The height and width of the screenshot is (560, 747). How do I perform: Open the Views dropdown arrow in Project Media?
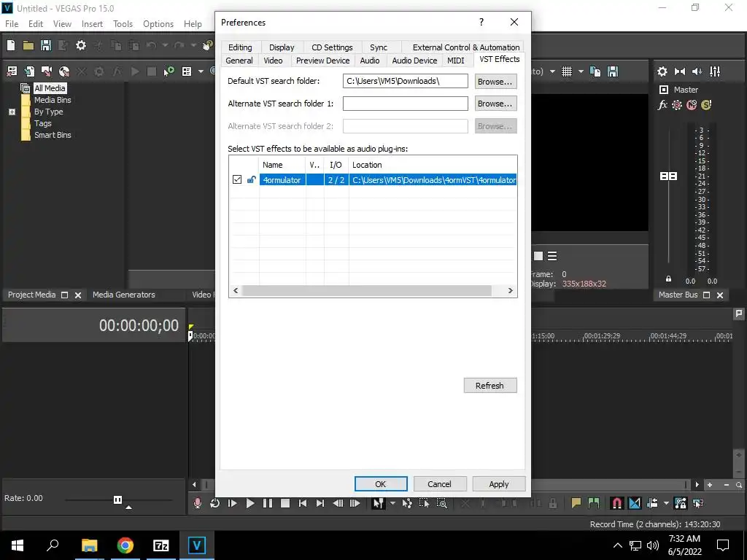201,71
